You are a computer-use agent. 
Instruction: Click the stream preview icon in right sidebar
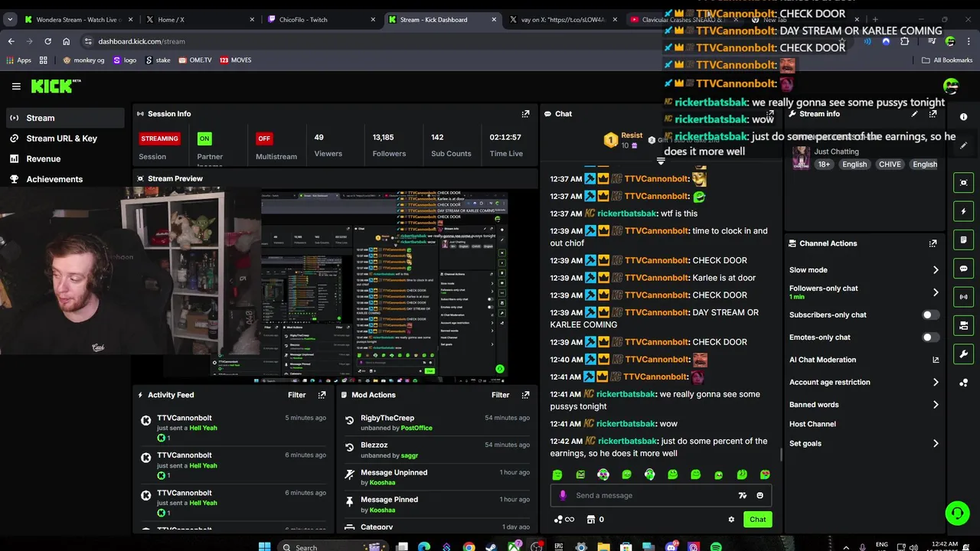point(963,182)
